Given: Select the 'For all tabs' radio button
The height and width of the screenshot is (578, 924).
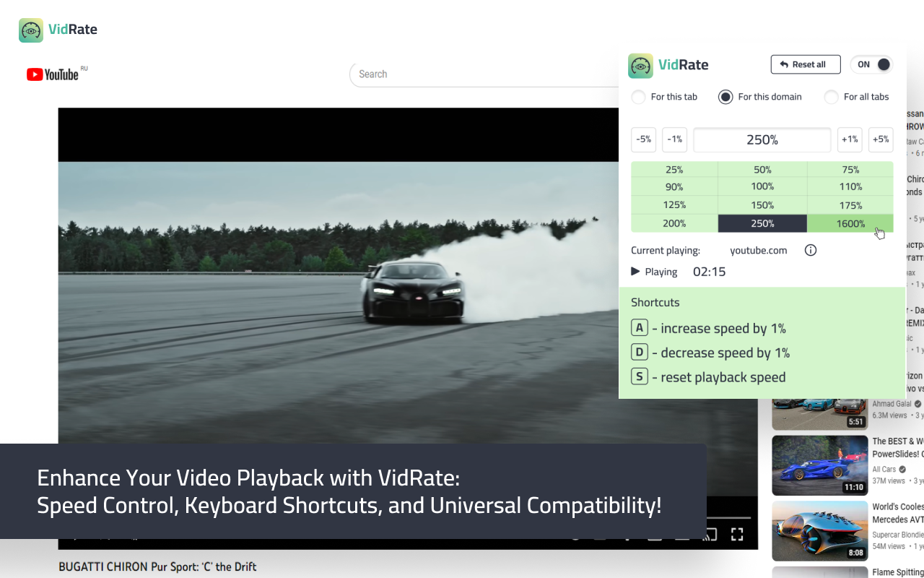Looking at the screenshot, I should point(831,97).
